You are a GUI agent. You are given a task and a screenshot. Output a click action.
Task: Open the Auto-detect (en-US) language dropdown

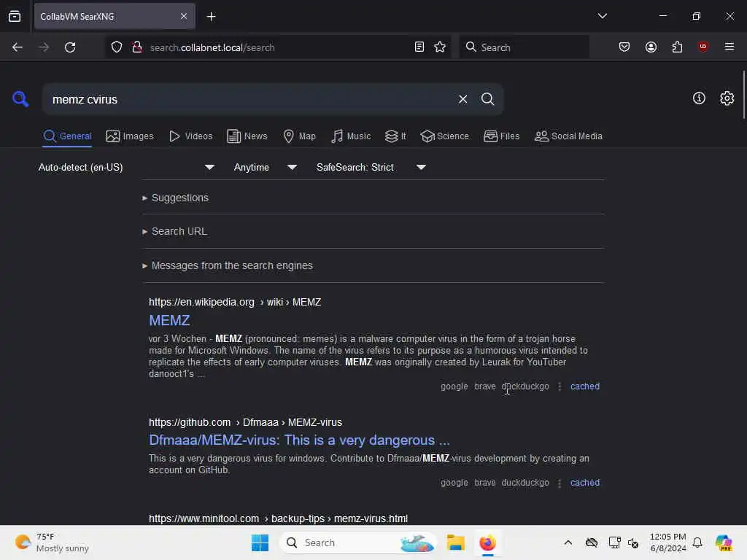point(126,167)
